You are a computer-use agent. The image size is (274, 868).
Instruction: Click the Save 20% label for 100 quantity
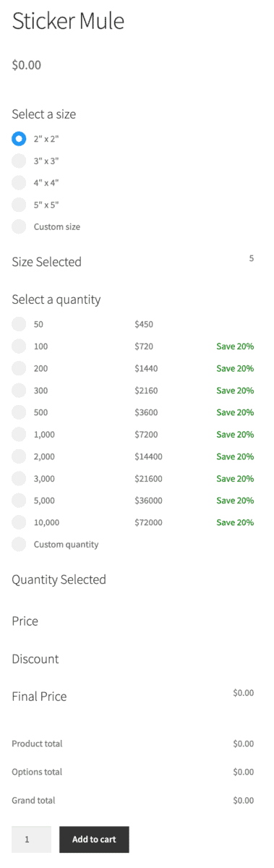pos(235,346)
